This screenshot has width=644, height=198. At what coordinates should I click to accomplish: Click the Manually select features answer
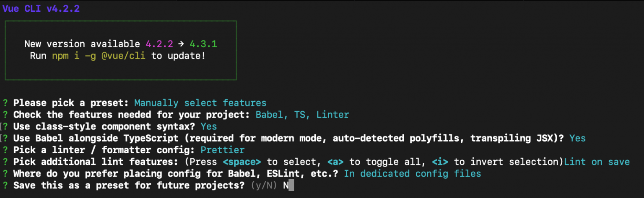200,103
